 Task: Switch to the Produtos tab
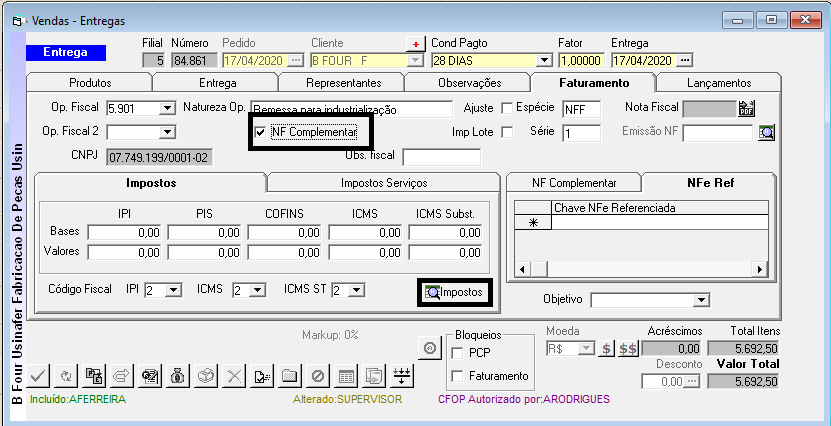point(90,83)
